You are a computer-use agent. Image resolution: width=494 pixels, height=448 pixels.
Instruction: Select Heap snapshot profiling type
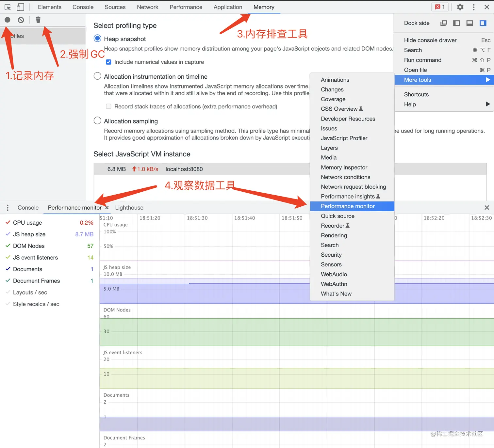(97, 39)
